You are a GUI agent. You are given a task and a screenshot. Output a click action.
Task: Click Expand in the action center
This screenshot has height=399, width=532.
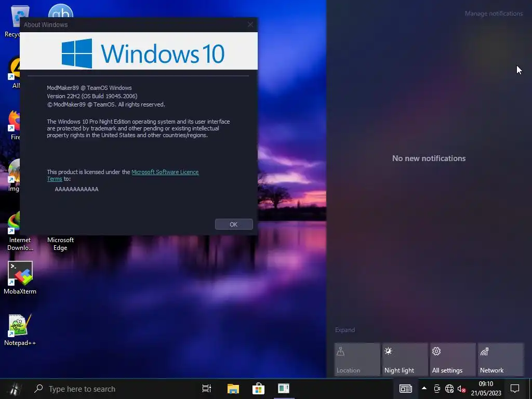pos(345,330)
